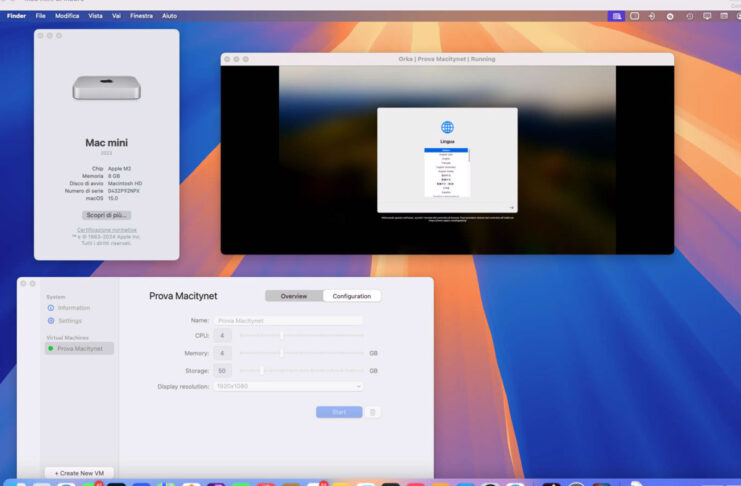Click the Storage value box showing 50
Viewport: 741px width, 486px height.
pos(222,371)
